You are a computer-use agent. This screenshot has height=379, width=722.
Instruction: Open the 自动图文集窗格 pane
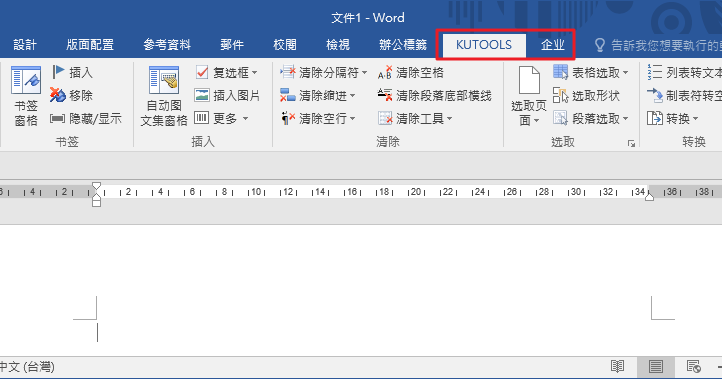click(164, 96)
